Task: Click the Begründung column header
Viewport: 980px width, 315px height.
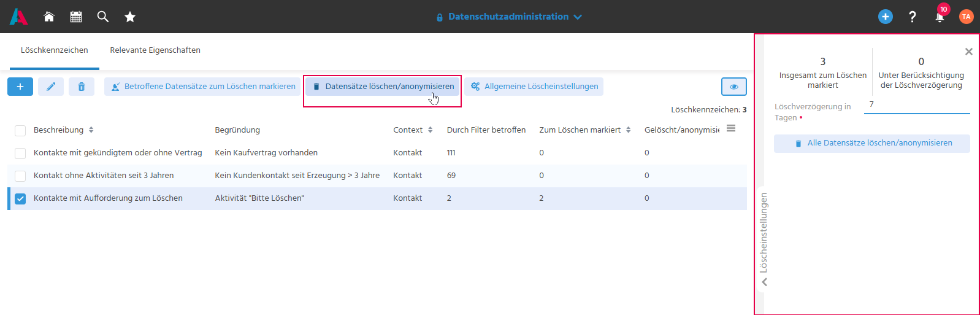Action: point(237,130)
